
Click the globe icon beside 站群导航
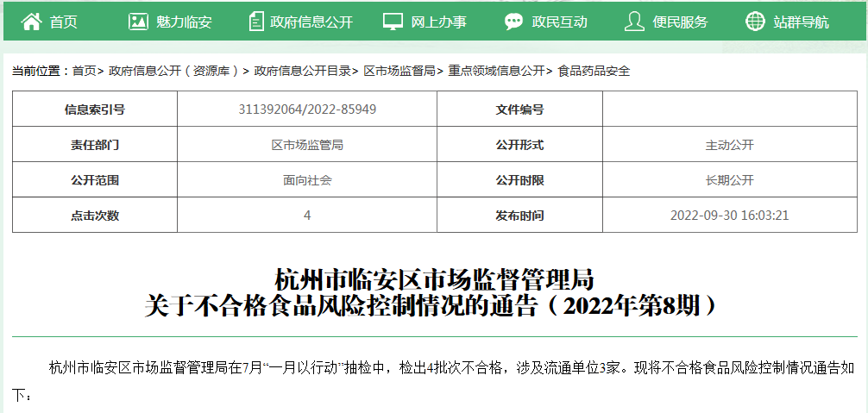(755, 22)
